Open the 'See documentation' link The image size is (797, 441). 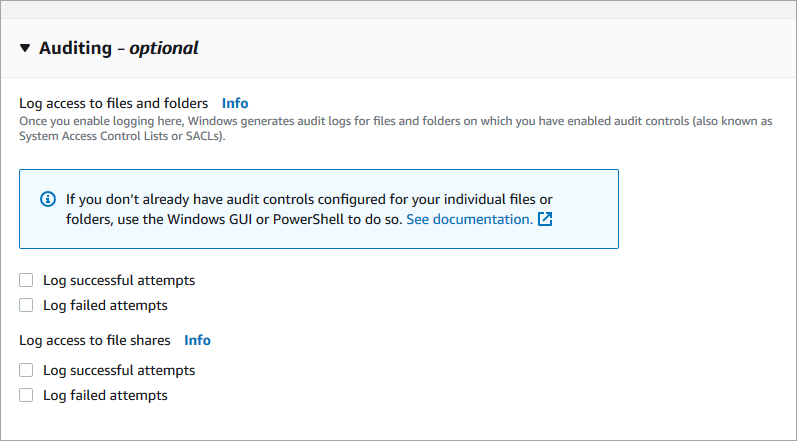pyautogui.click(x=469, y=218)
